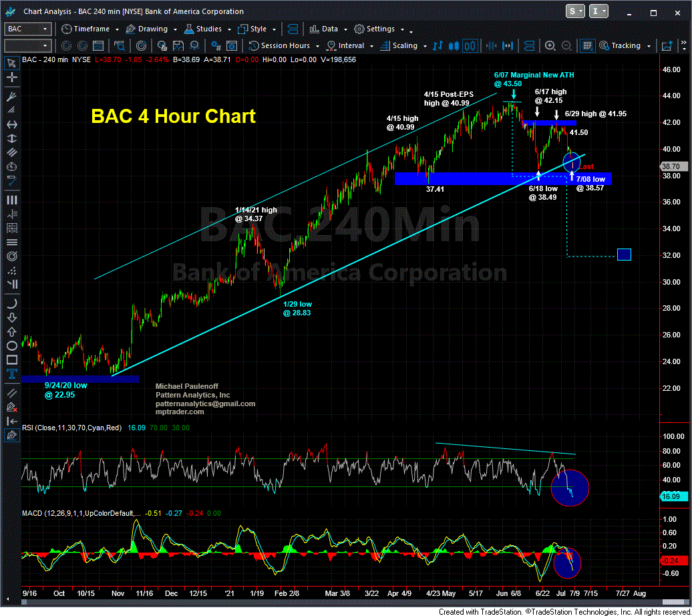This screenshot has width=692, height=616.
Task: Click the -0.24 MACD value marker
Action: pyautogui.click(x=673, y=561)
